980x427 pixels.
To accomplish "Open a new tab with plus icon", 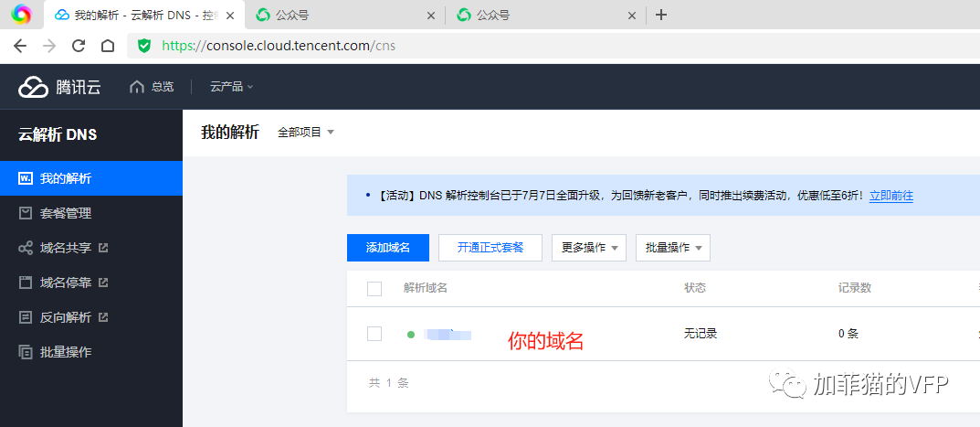I will 661,15.
